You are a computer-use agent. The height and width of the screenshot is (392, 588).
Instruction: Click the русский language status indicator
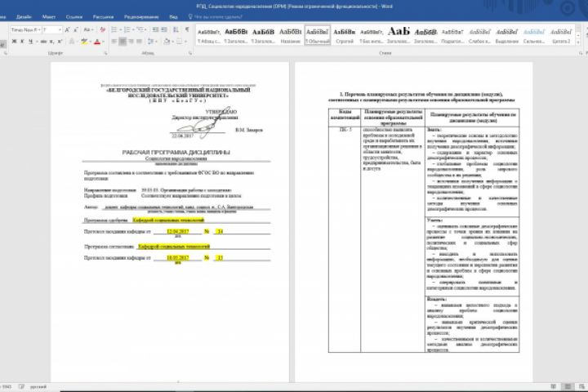coord(38,386)
